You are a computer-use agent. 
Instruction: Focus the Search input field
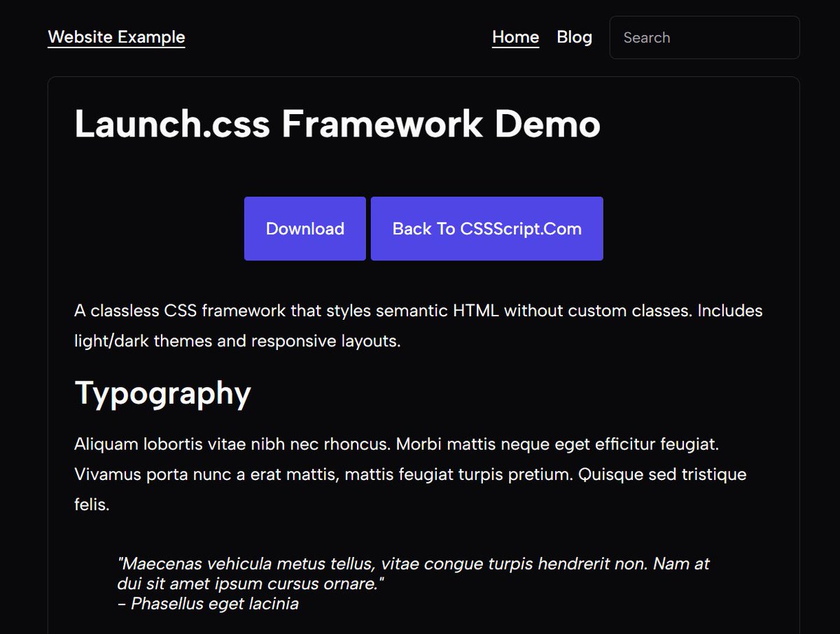click(x=704, y=38)
